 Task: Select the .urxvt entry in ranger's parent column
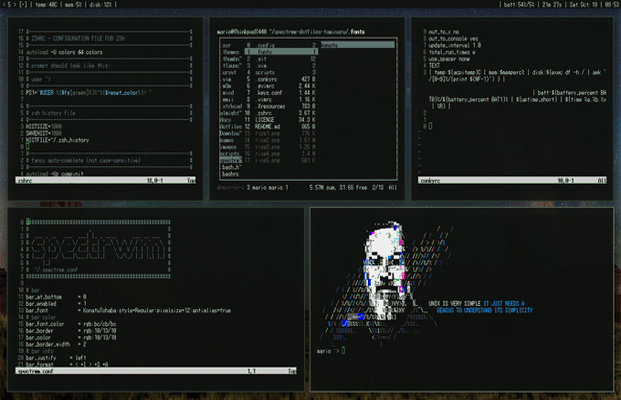click(230, 72)
